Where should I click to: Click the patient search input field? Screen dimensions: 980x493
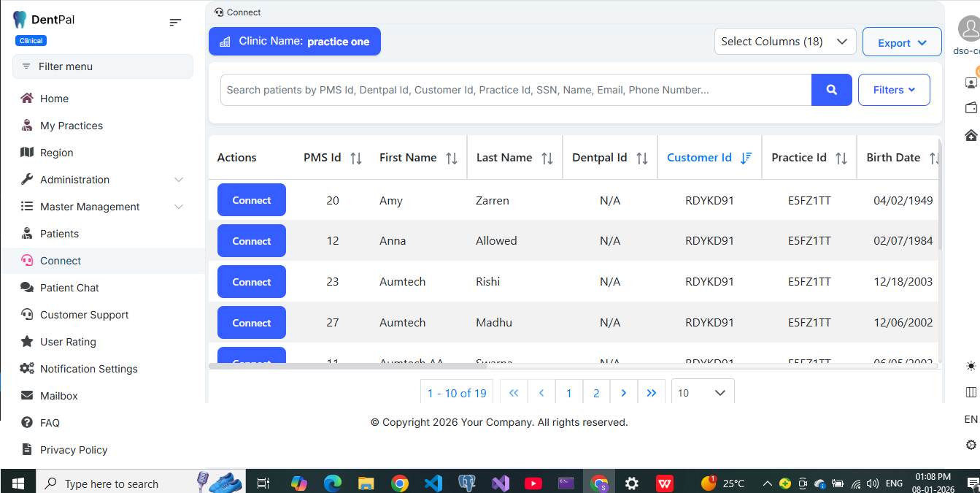pyautogui.click(x=515, y=90)
